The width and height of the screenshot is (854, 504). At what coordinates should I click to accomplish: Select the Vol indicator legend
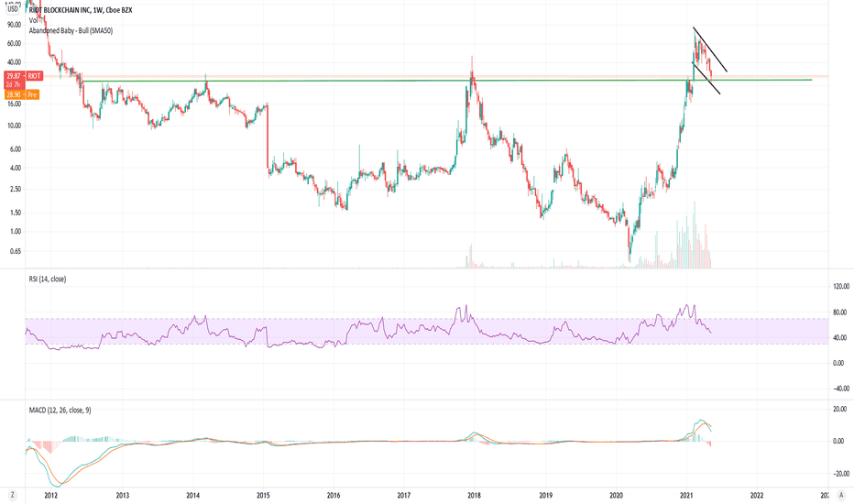pyautogui.click(x=33, y=20)
